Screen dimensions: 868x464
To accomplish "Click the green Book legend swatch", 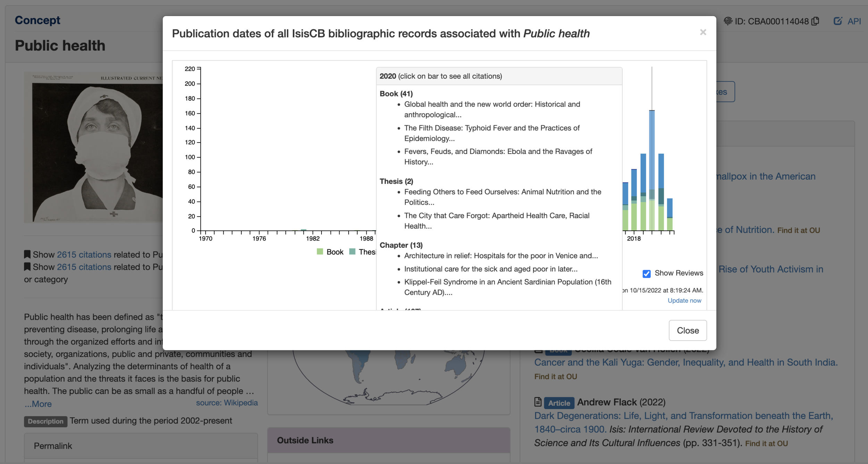I will click(x=320, y=252).
